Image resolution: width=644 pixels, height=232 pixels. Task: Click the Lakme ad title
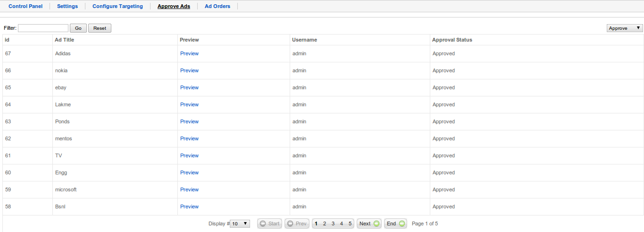coord(63,104)
